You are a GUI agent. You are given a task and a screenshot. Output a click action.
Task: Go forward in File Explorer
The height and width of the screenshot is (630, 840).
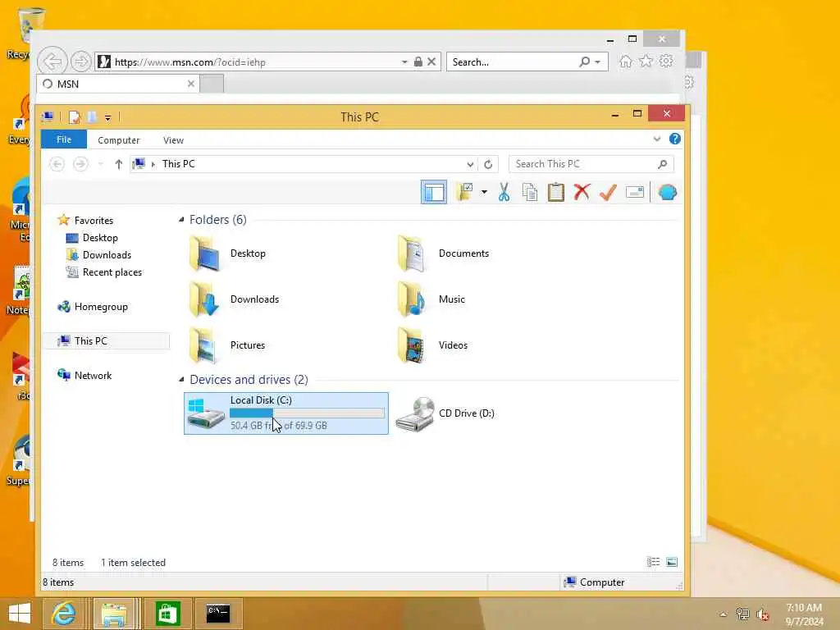coord(80,163)
